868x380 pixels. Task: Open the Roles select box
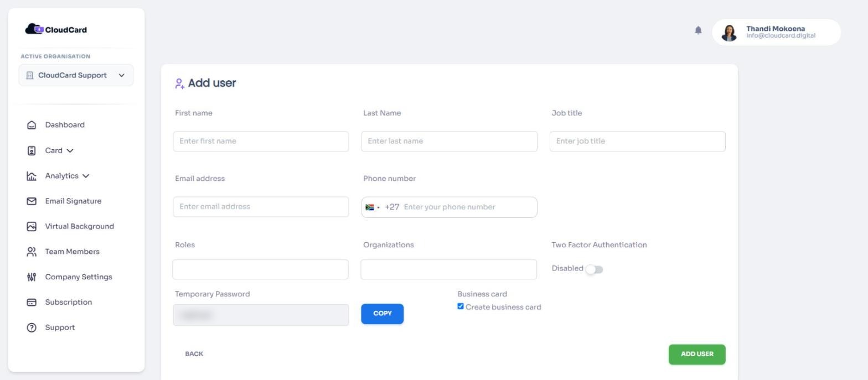(260, 269)
